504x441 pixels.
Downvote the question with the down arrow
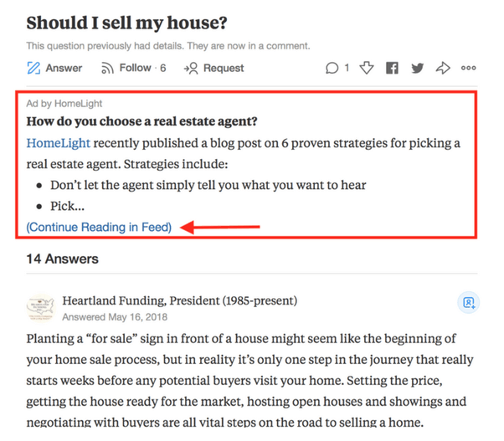pos(366,68)
